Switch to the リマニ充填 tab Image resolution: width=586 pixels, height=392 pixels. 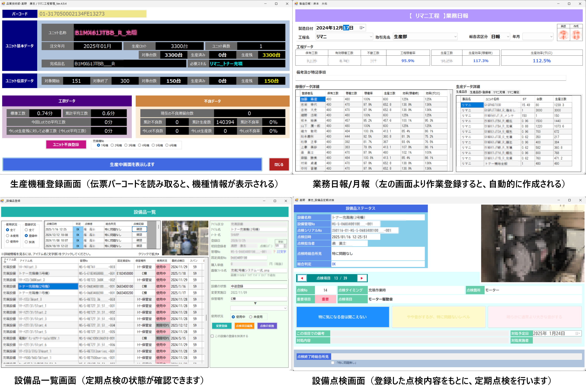click(499, 92)
